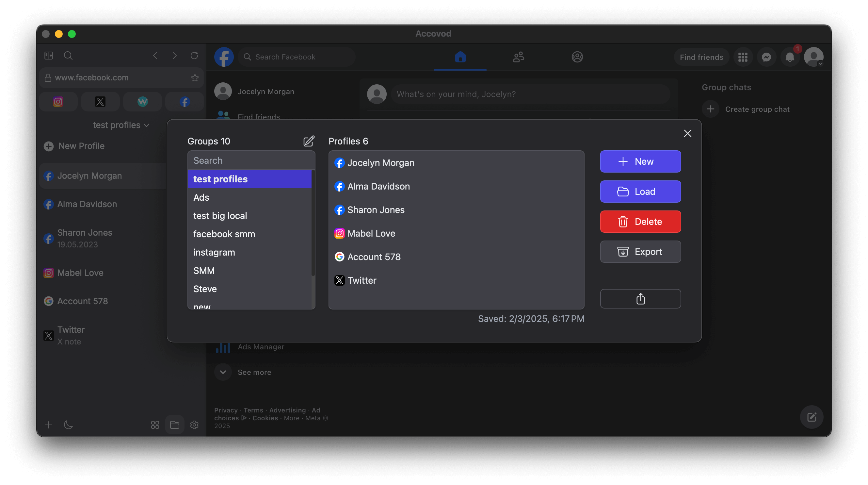This screenshot has width=868, height=485.
Task: Click the New button to create a profile
Action: click(x=640, y=161)
